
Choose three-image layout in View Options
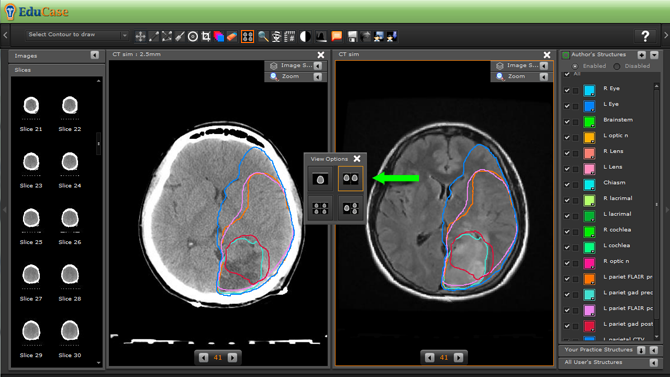tap(350, 209)
